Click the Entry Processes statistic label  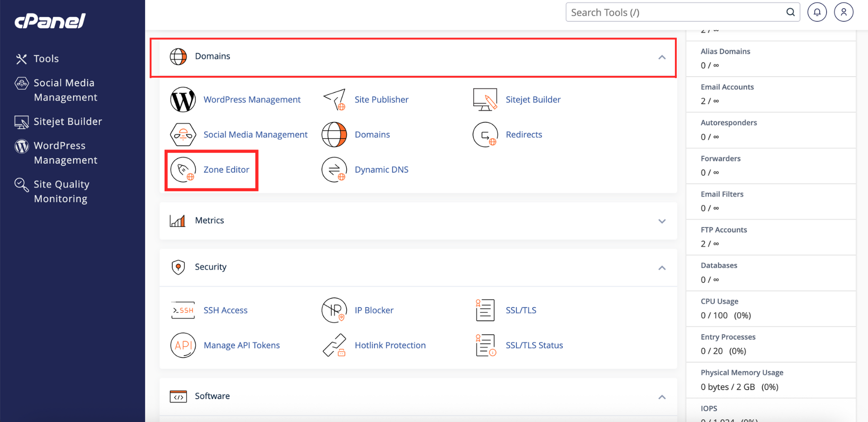pos(728,337)
